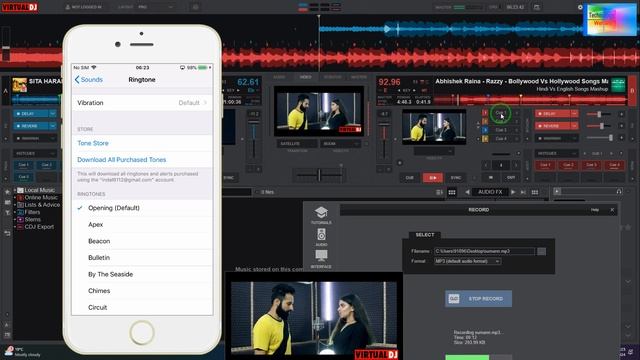Click the video crossfader slider
This screenshot has height=360, width=640.
[319, 176]
